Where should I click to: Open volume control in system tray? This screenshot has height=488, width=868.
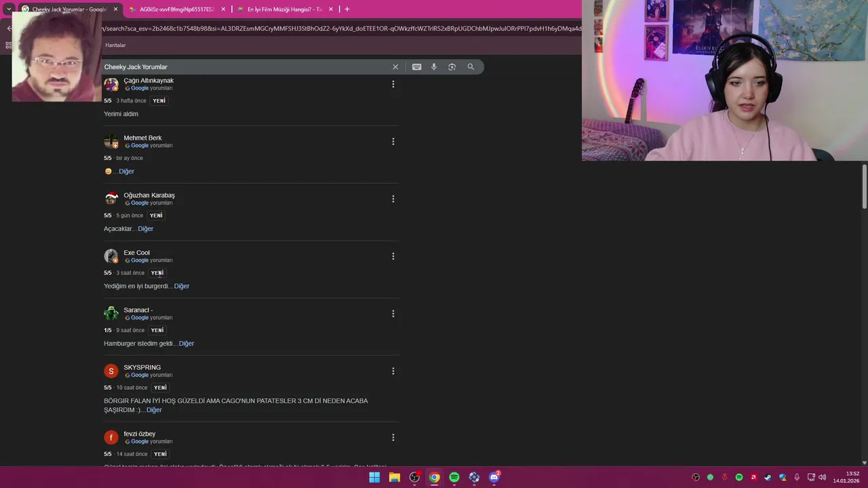click(x=822, y=477)
